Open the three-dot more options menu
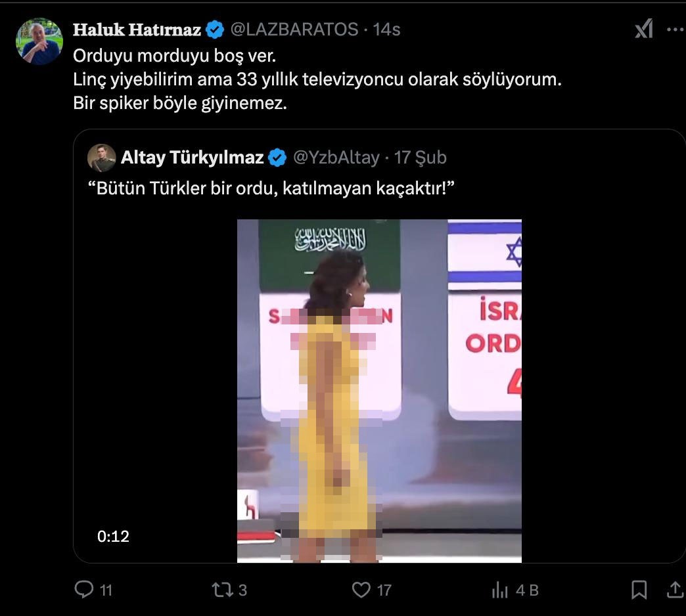Viewport: 686px width, 616px height. (x=676, y=30)
